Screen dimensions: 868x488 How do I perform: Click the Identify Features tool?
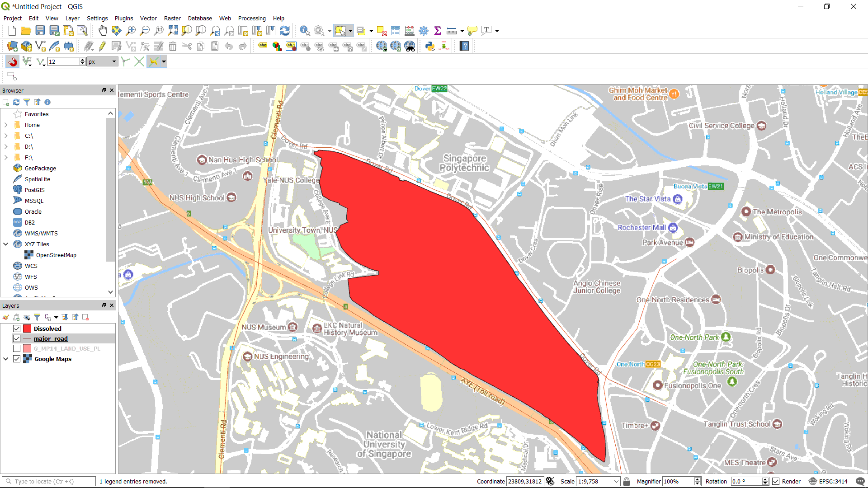pyautogui.click(x=305, y=31)
